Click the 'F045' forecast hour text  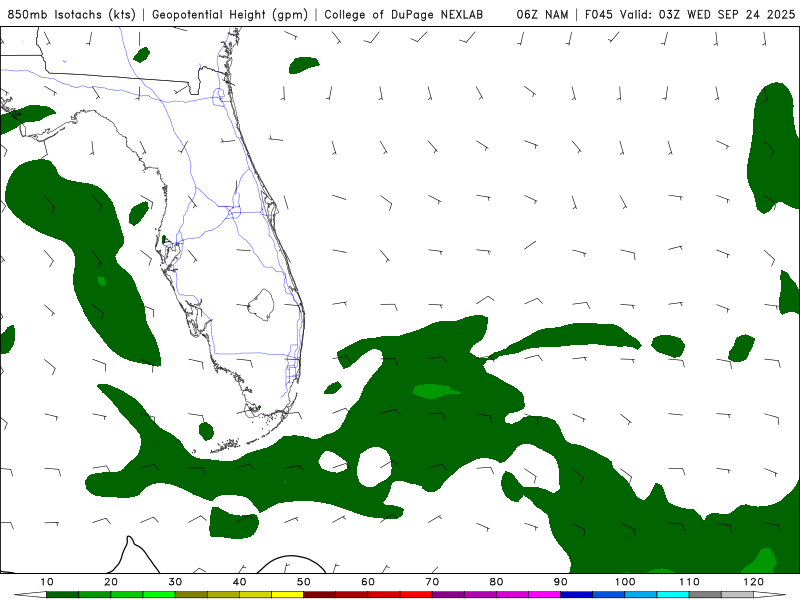tap(598, 14)
